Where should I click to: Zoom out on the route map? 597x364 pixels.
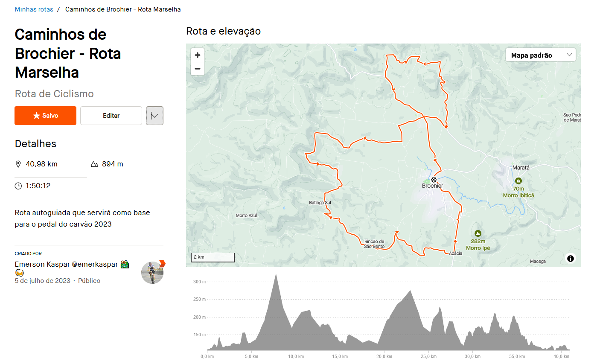tap(198, 68)
